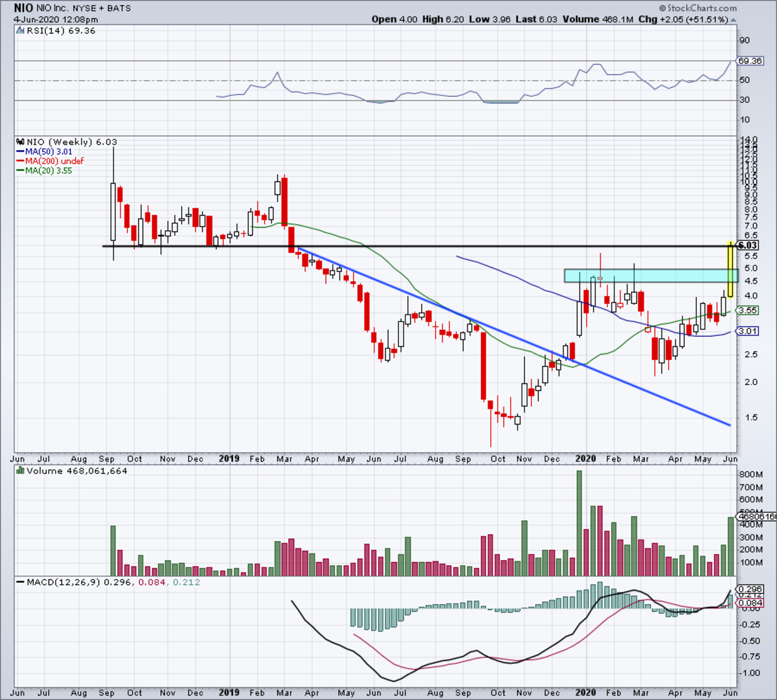
Task: Click the green 3.55 moving average tag
Action: tap(747, 310)
